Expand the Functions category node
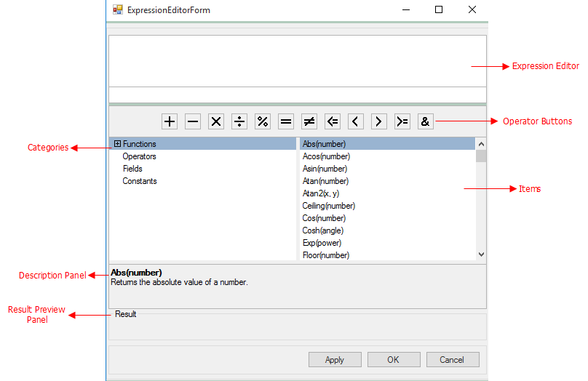 117,144
